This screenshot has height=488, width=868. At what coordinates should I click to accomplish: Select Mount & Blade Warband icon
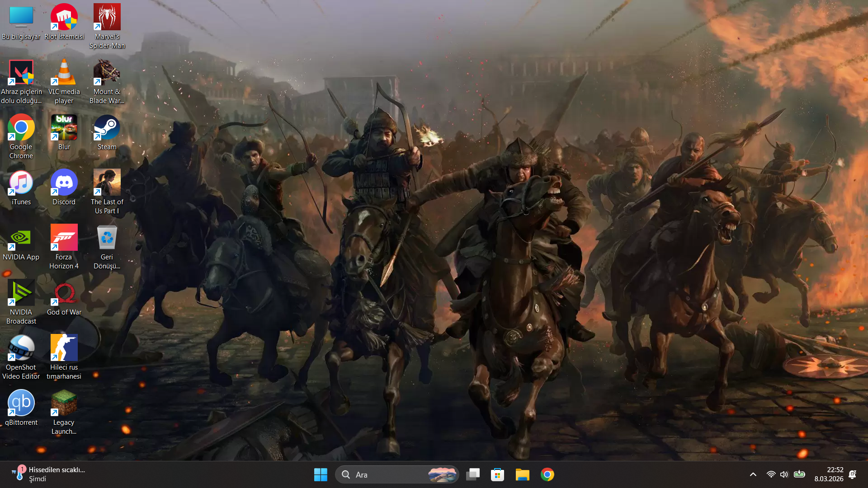107,82
